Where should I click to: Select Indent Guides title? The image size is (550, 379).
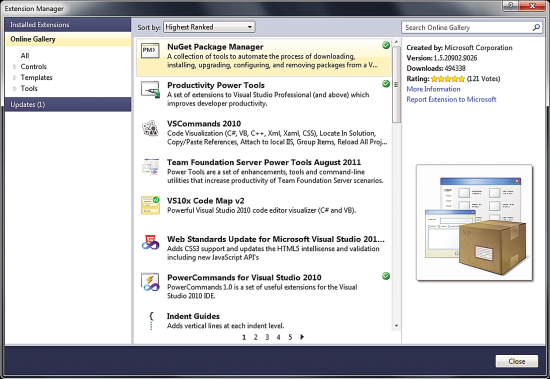(193, 316)
